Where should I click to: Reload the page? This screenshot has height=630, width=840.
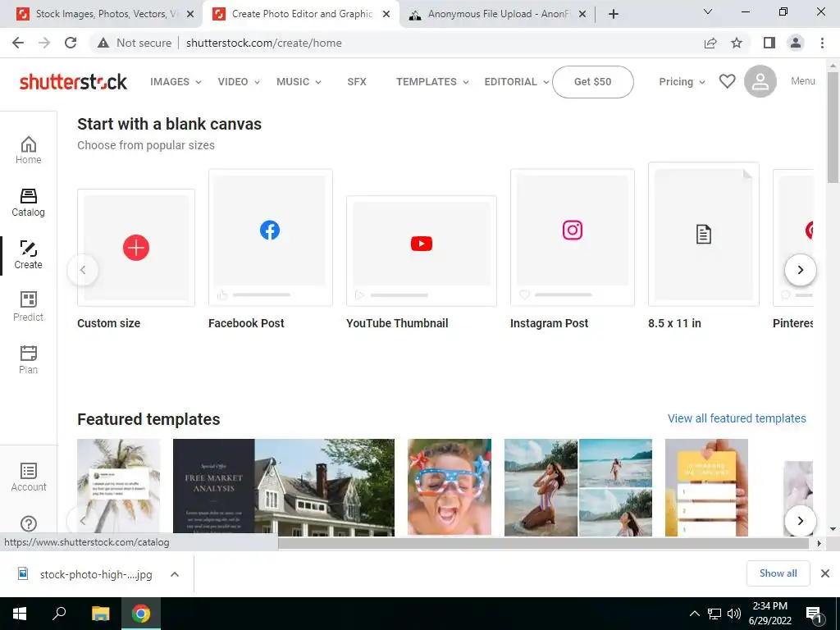coord(71,43)
